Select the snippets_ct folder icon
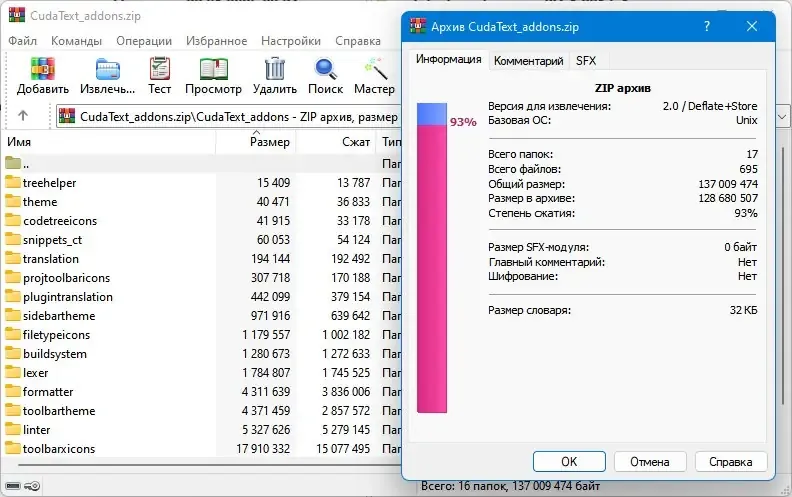The width and height of the screenshot is (792, 497). tap(13, 239)
